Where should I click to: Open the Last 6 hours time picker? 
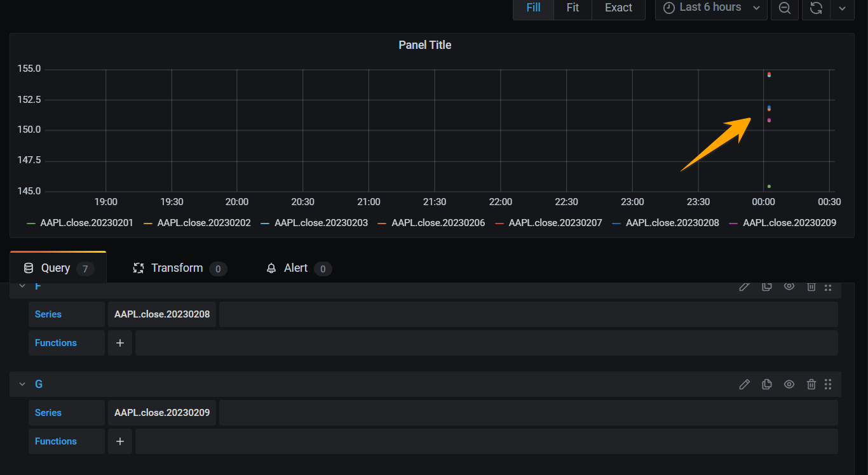click(711, 8)
